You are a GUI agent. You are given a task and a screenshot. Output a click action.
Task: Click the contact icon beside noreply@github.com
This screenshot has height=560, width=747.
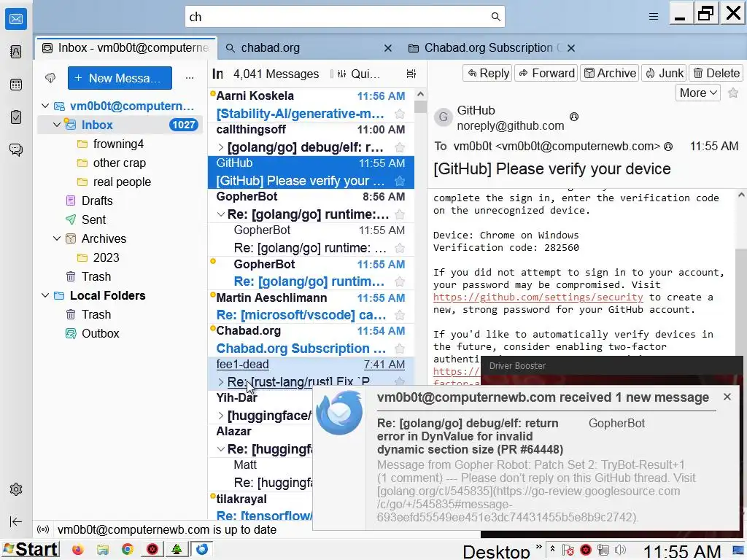pyautogui.click(x=574, y=116)
